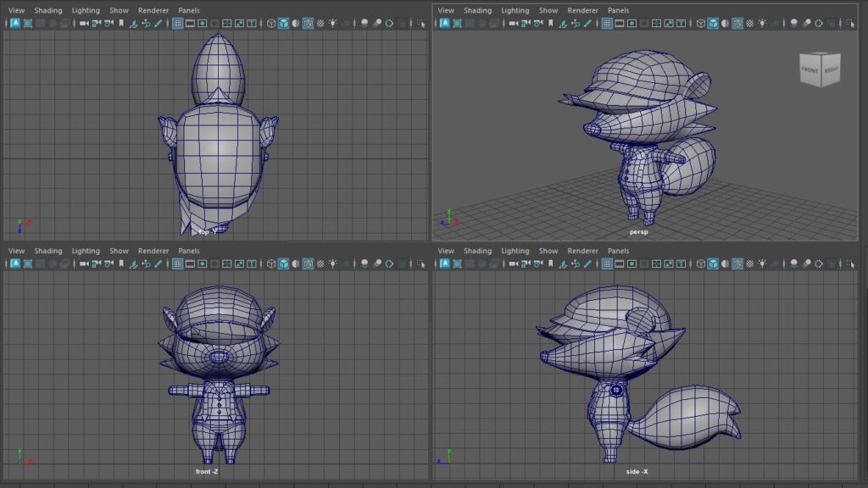
Task: Open the Show menu in the persp panel
Action: 548,10
